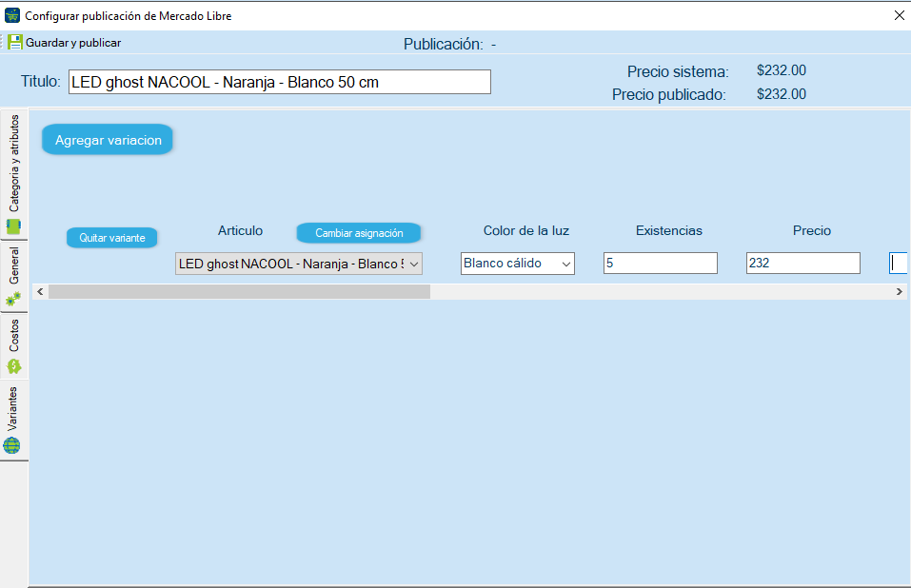Image resolution: width=911 pixels, height=588 pixels.
Task: Click the gears icon on General tab
Action: pyautogui.click(x=13, y=299)
